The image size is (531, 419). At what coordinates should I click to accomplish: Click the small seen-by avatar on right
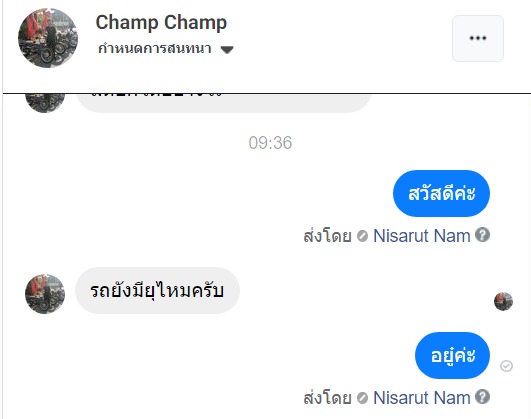click(503, 301)
